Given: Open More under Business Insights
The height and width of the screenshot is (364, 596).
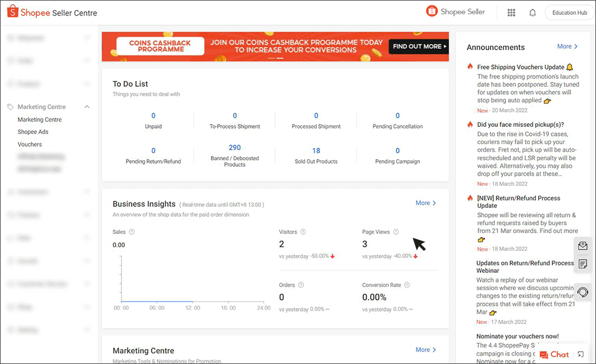Looking at the screenshot, I should pos(425,203).
